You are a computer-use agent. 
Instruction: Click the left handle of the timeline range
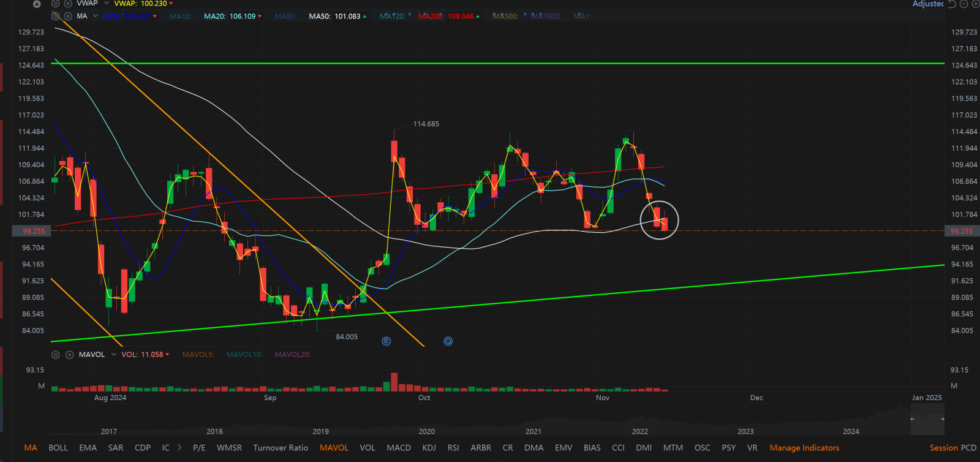(x=912, y=419)
